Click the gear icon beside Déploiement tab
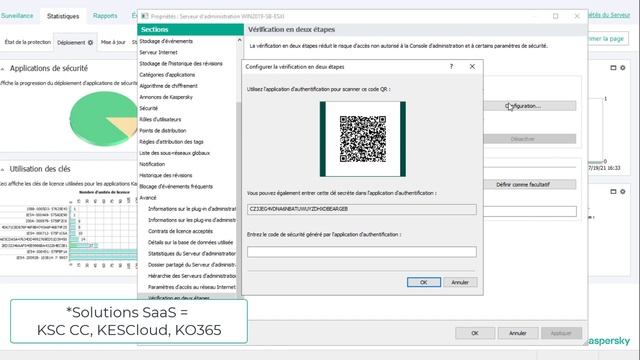This screenshot has height=360, width=640. pos(91,42)
